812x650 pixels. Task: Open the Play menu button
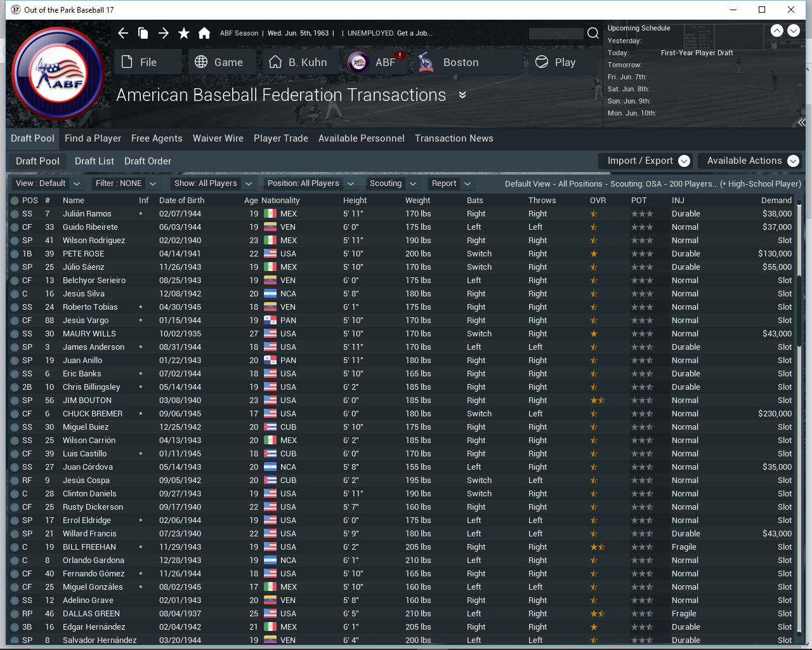[557, 62]
